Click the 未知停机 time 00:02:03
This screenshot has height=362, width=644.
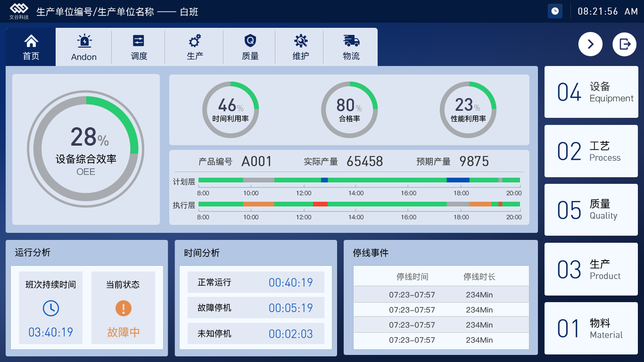point(291,334)
